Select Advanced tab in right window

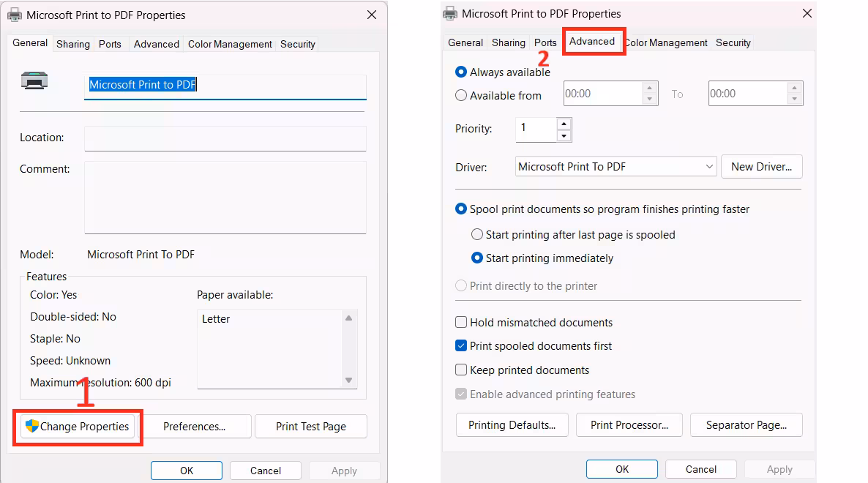pos(592,42)
